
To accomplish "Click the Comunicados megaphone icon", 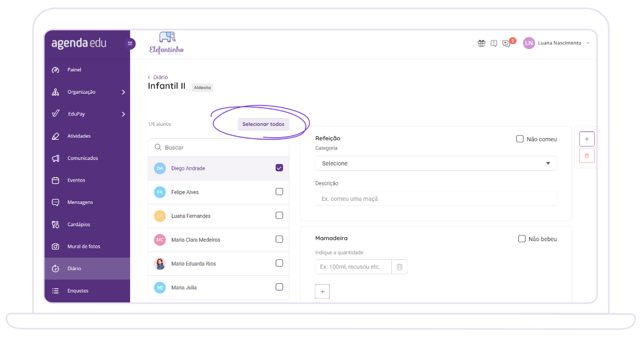I will coord(56,158).
